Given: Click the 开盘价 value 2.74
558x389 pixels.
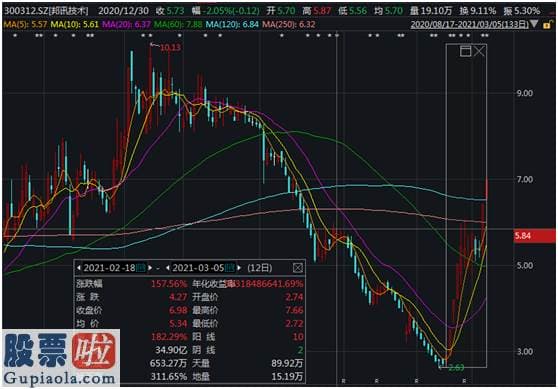Looking at the screenshot, I should point(294,297).
